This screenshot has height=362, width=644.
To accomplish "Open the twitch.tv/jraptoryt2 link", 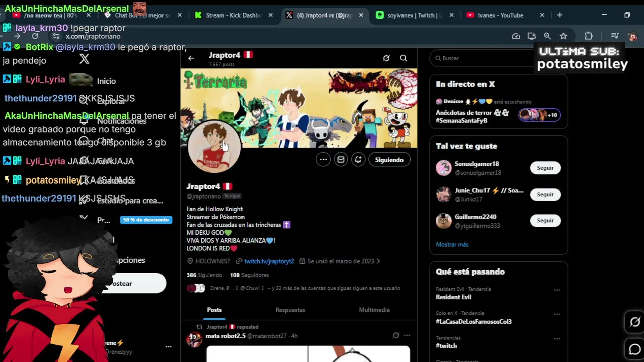I will coord(269,261).
